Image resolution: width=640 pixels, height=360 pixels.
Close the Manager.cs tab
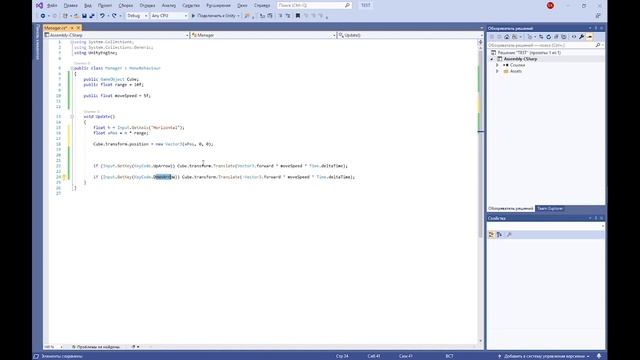[x=78, y=28]
